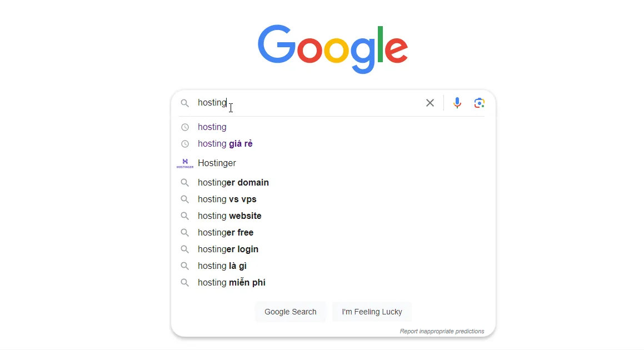The height and width of the screenshot is (350, 644).
Task: Choose the 'Hostinger' suggestion entry
Action: (217, 163)
